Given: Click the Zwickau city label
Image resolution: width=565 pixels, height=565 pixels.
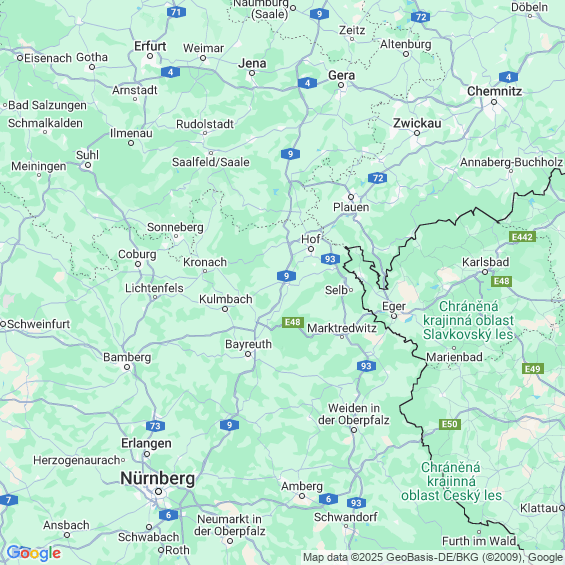Looking at the screenshot, I should (417, 123).
